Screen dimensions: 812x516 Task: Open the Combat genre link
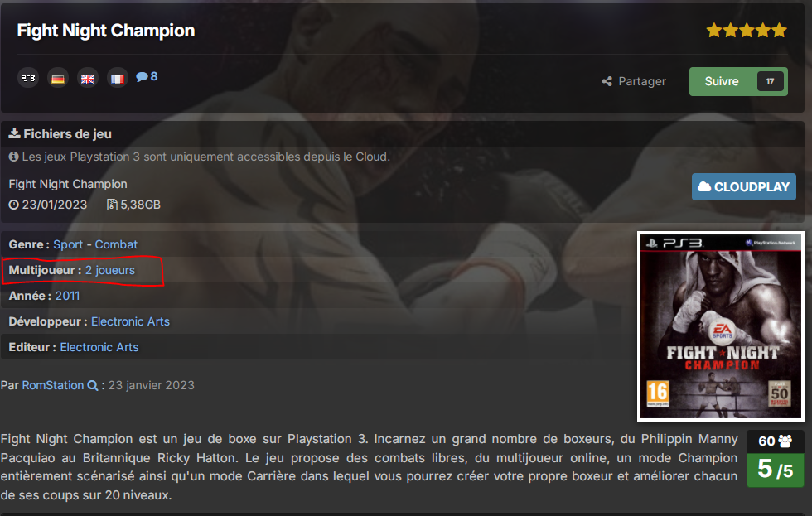tap(116, 244)
